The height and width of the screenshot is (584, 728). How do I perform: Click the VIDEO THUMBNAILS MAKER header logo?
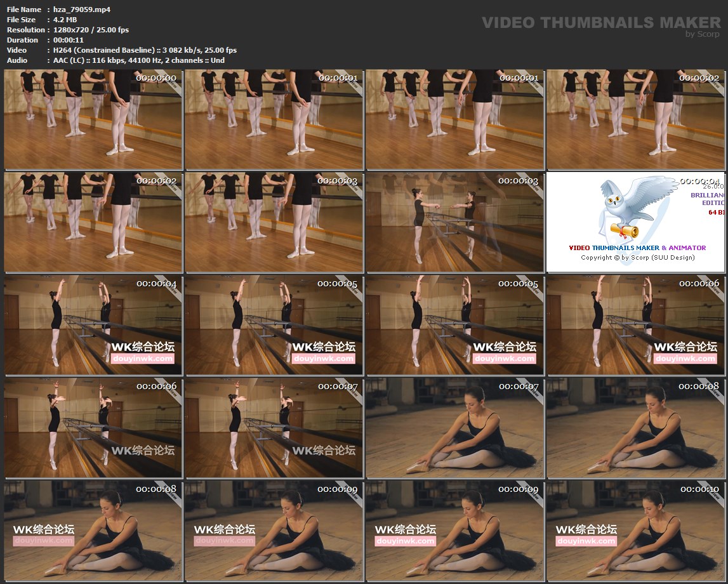click(x=600, y=23)
